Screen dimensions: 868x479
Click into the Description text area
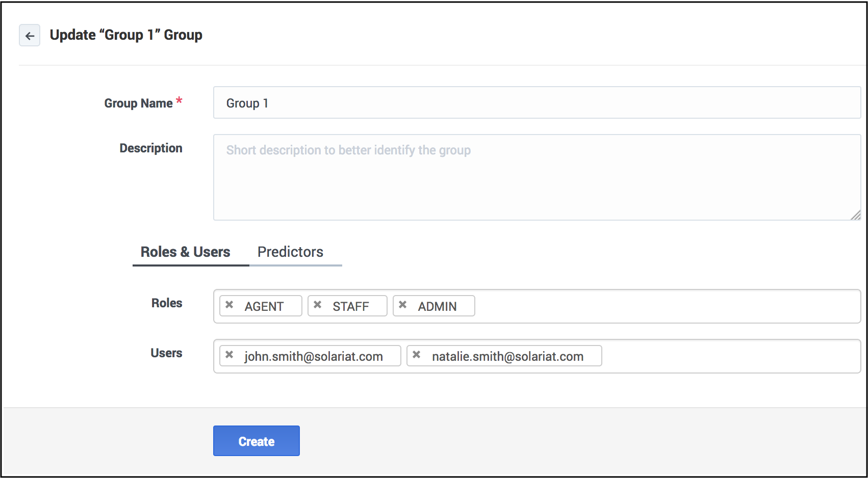[x=537, y=177]
